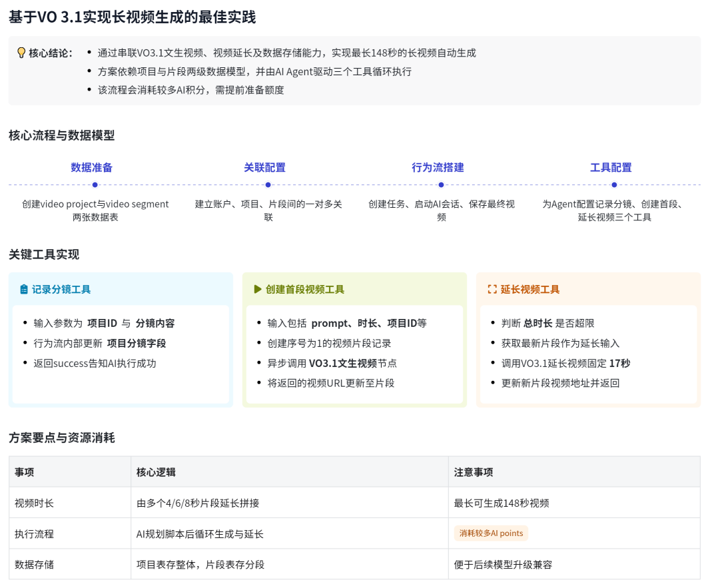Viewport: 714px width, 588px height.
Task: Select the 工具配置 timeline dot
Action: click(x=614, y=184)
